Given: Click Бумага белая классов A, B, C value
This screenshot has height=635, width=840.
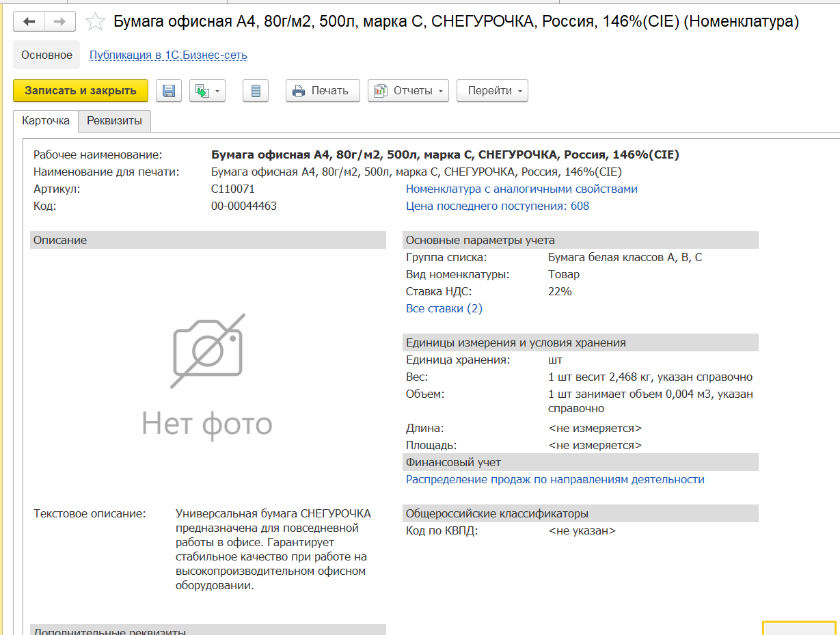Looking at the screenshot, I should pyautogui.click(x=625, y=257).
